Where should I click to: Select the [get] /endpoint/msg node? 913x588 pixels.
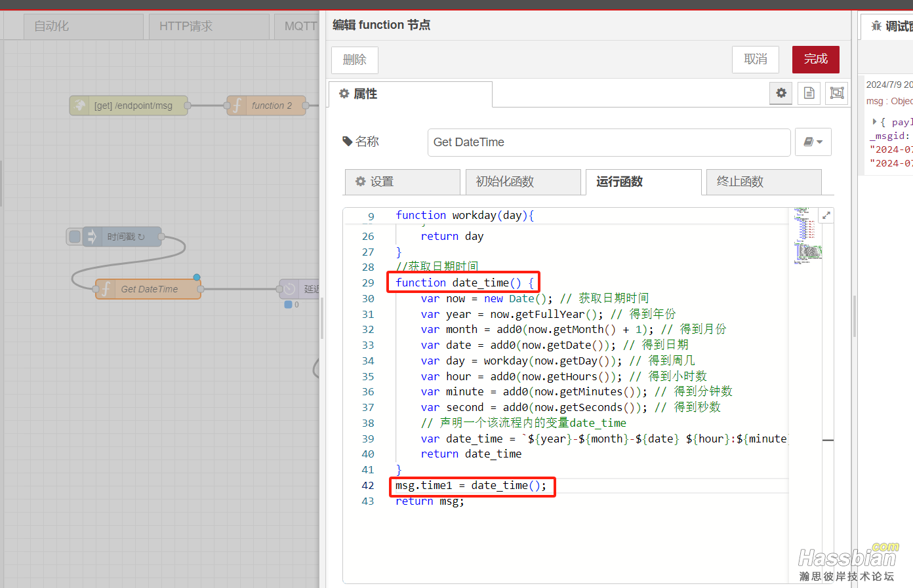click(x=129, y=106)
